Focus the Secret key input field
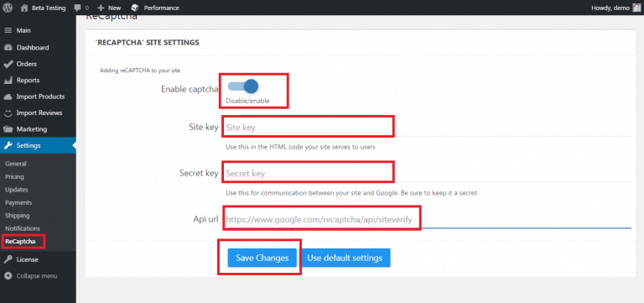The image size is (644, 303). (x=428, y=174)
